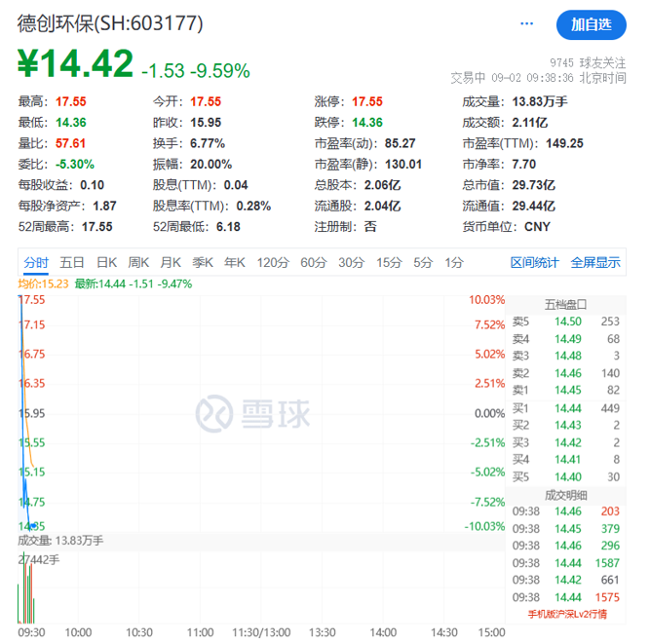Select the 五日 five-day chart tab

pyautogui.click(x=72, y=262)
